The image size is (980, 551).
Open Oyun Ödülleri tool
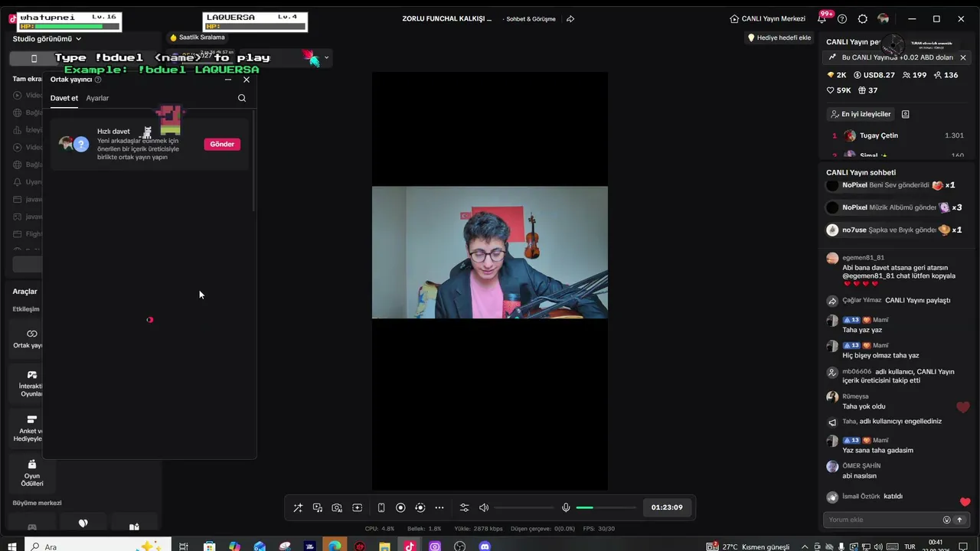[x=32, y=473]
